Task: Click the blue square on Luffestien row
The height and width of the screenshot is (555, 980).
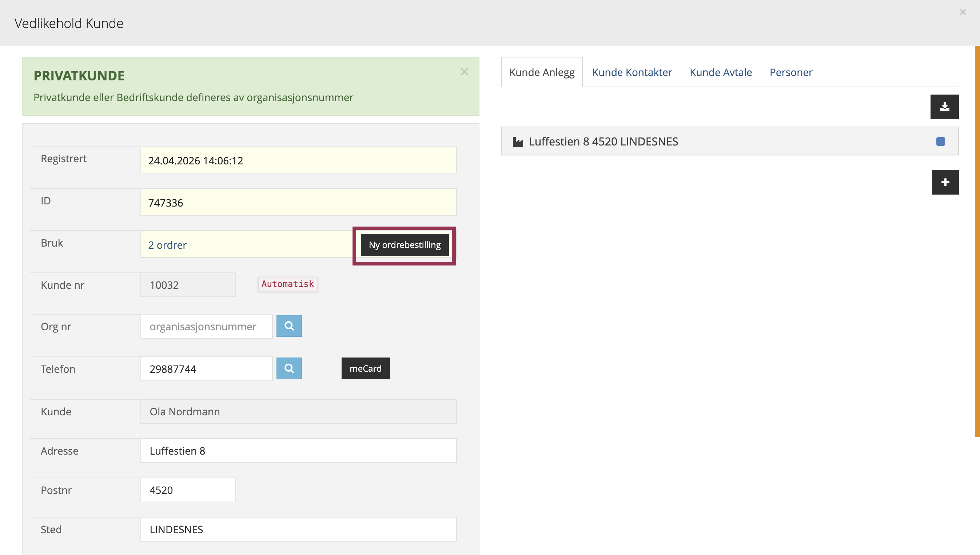Action: coord(940,141)
